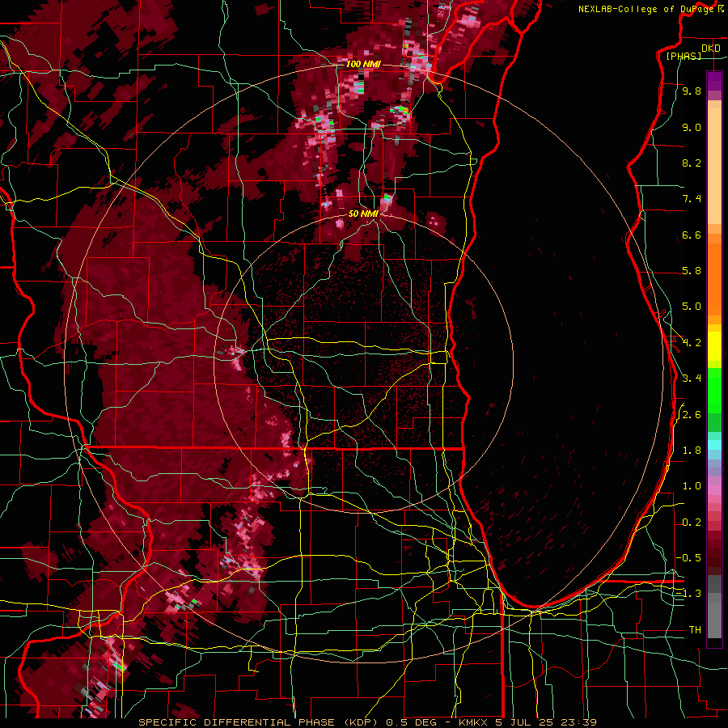Click the DKD legend title
Image resolution: width=728 pixels, height=728 pixels.
[711, 48]
